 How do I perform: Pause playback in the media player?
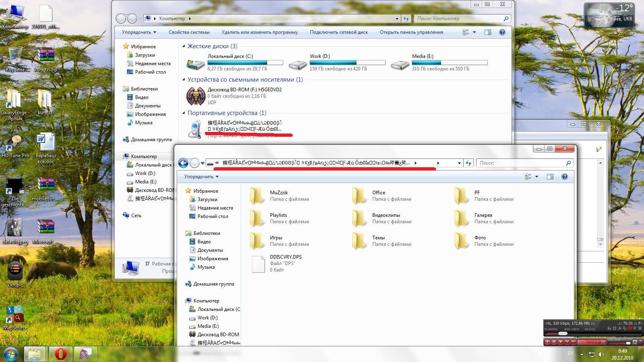click(554, 342)
